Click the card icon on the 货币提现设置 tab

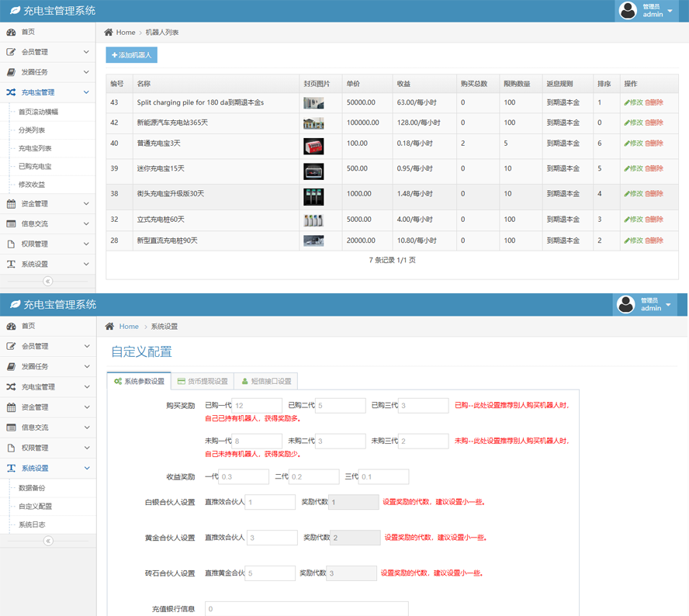pos(182,382)
